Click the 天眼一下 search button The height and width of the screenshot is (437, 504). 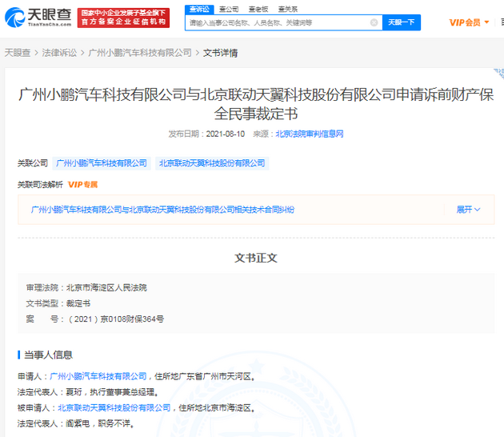[x=402, y=22]
